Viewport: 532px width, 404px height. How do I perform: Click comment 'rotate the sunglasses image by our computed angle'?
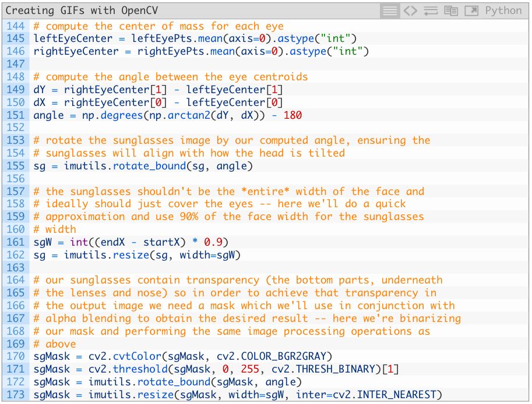(x=232, y=141)
